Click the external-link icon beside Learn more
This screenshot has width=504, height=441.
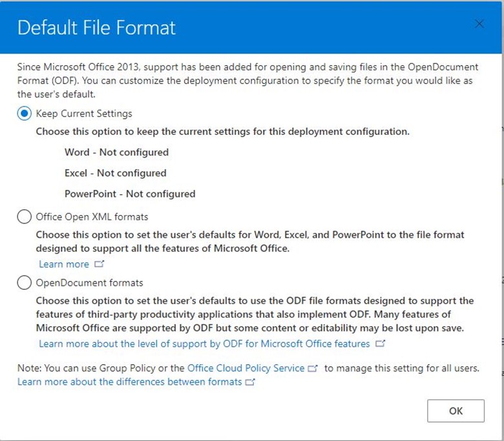99,264
